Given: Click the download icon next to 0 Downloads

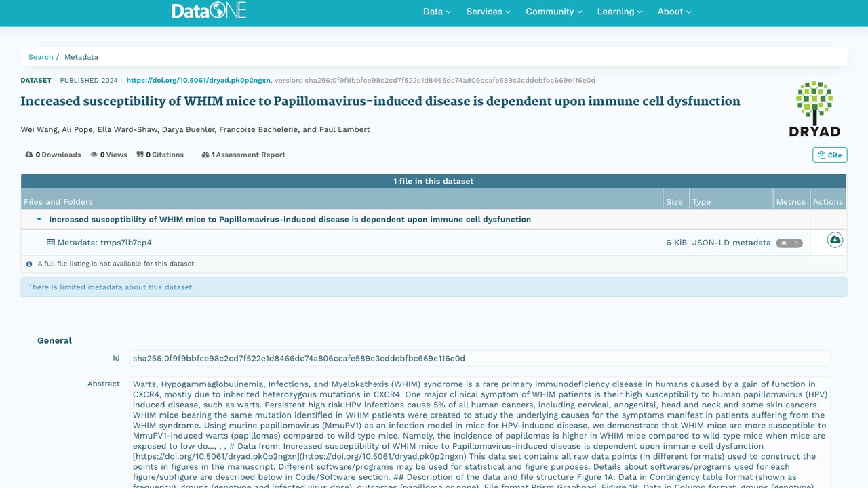Looking at the screenshot, I should click(x=29, y=155).
